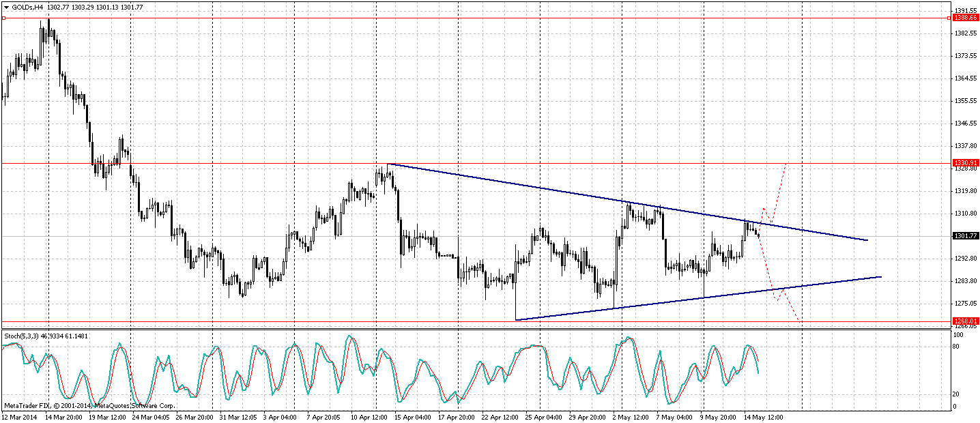The height and width of the screenshot is (423, 980).
Task: Click the 80 level on stochastic scale
Action: tap(955, 347)
